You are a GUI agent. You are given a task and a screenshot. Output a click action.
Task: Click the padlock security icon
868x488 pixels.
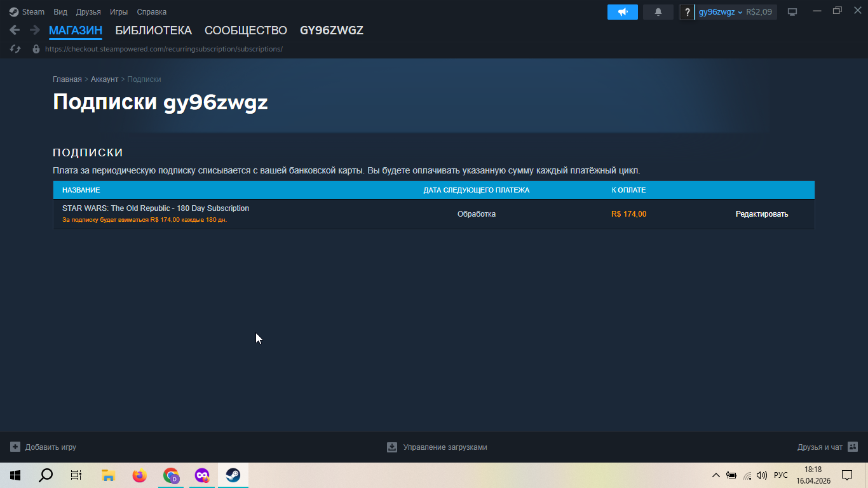[36, 49]
